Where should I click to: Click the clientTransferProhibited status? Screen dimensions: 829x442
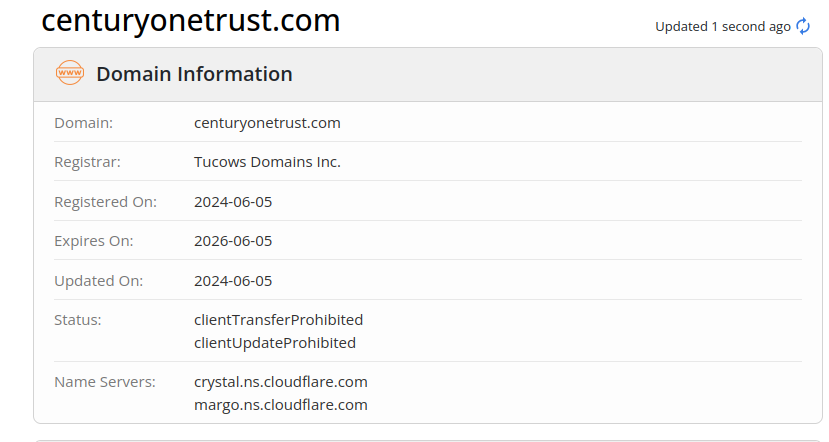(x=278, y=320)
